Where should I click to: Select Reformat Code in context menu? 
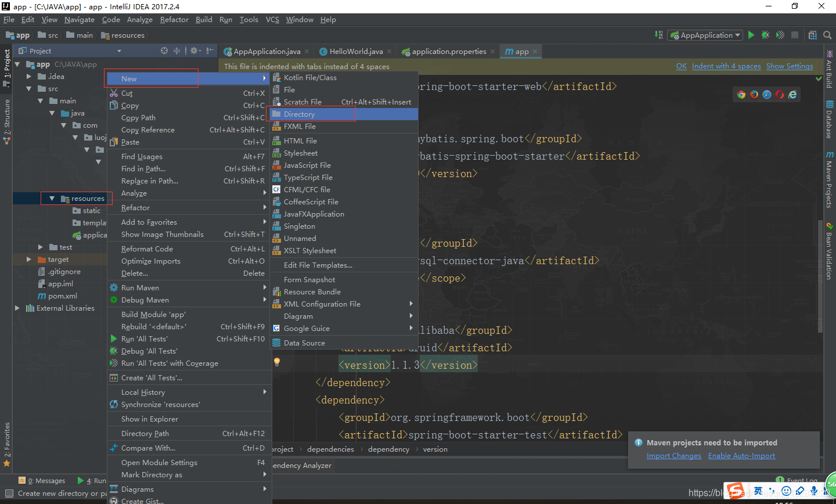pos(189,249)
